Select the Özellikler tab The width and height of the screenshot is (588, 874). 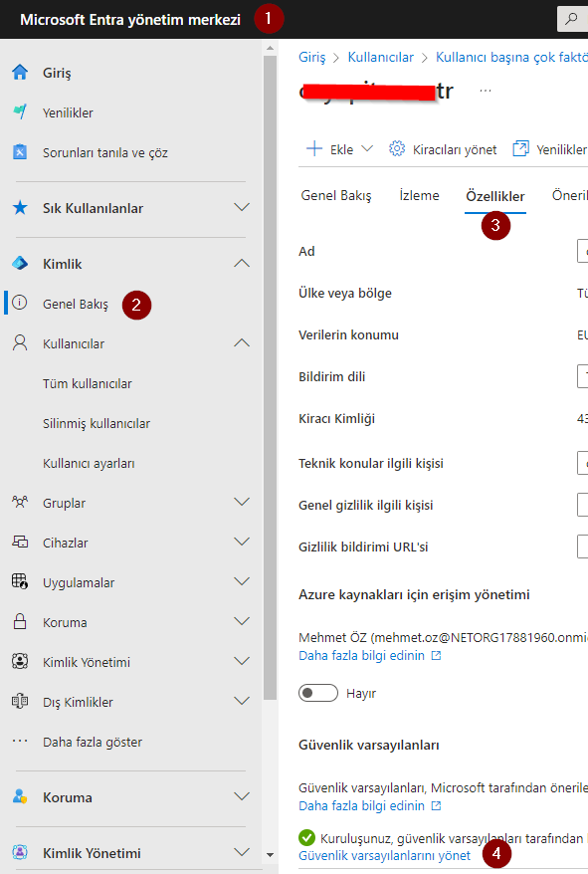(x=494, y=196)
